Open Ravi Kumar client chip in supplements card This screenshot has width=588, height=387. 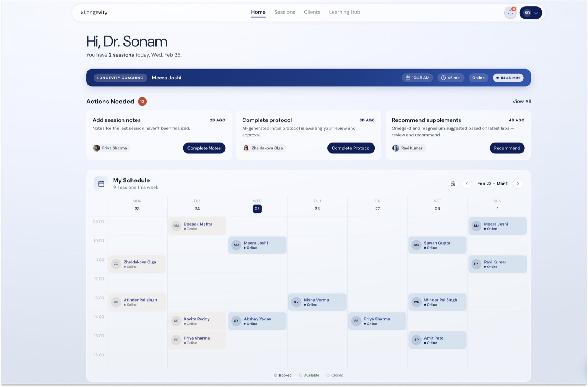408,148
